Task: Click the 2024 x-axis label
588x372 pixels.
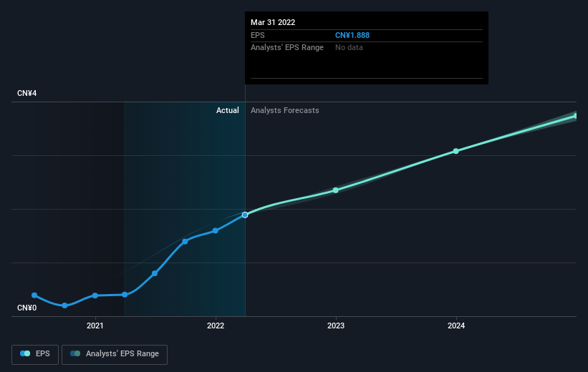Action: 456,326
